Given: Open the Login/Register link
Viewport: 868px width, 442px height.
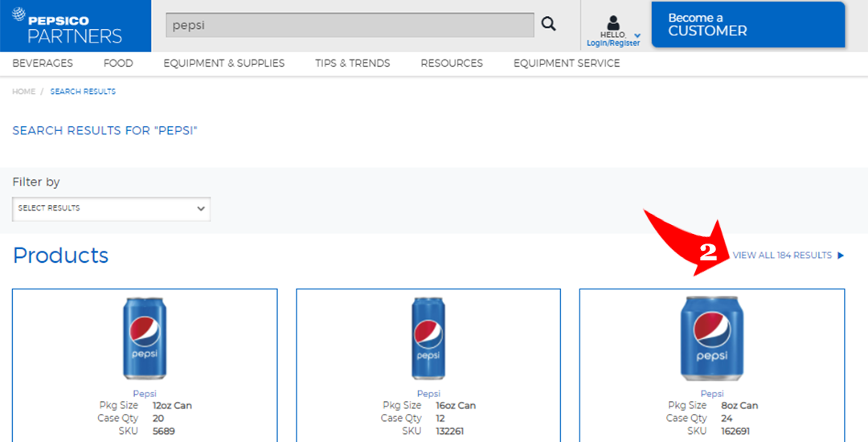Looking at the screenshot, I should (612, 43).
